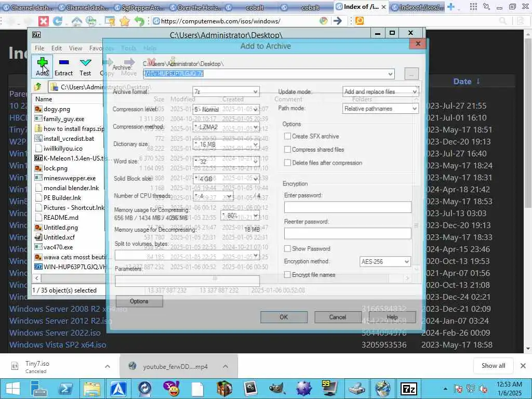Viewport: 532px width, 399px height.
Task: Click Show all downloads button
Action: [494, 365]
